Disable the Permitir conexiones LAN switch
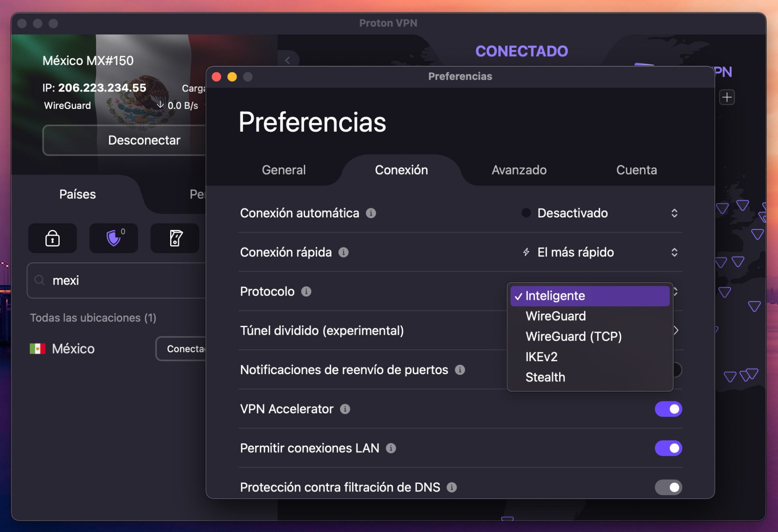The width and height of the screenshot is (778, 532). pos(668,448)
